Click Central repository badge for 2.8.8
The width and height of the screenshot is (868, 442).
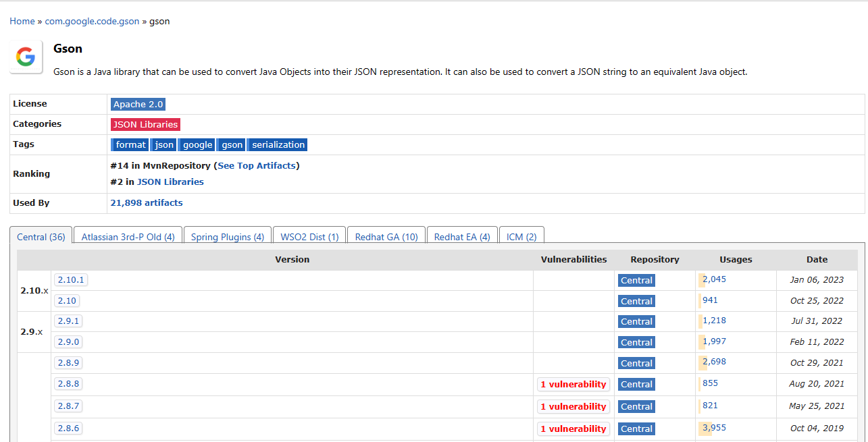(636, 384)
